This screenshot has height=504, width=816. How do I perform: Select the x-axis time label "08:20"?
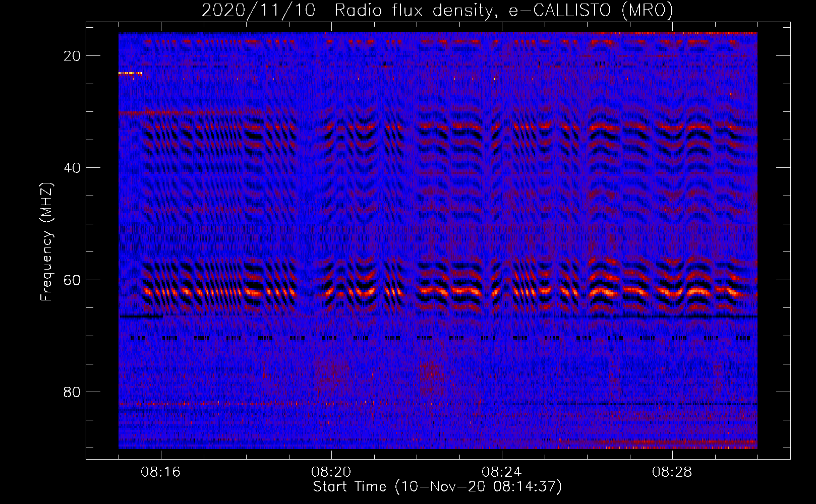coord(331,472)
